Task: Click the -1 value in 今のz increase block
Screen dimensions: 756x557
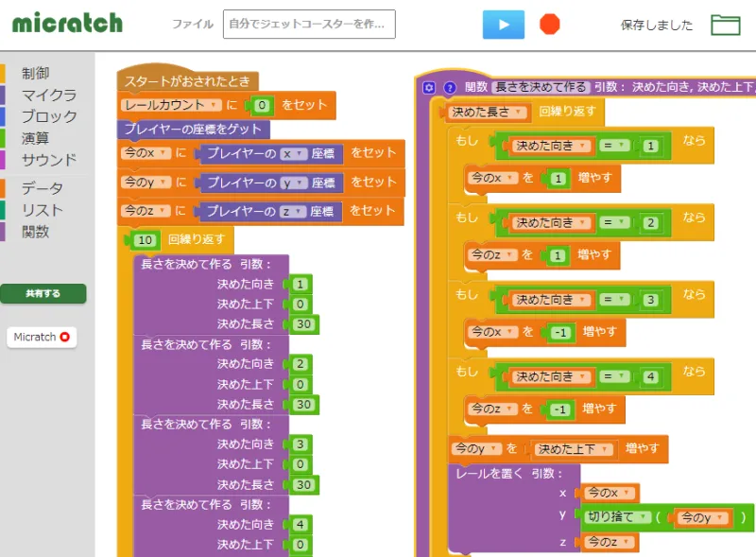Action: [559, 409]
